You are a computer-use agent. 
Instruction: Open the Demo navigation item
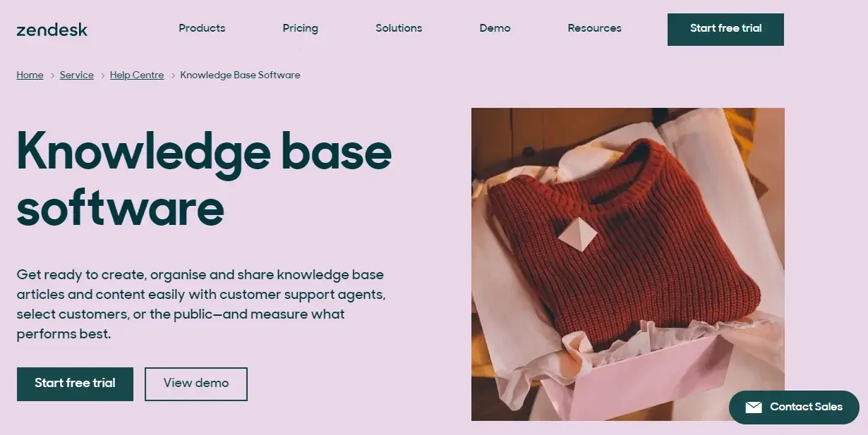(495, 28)
